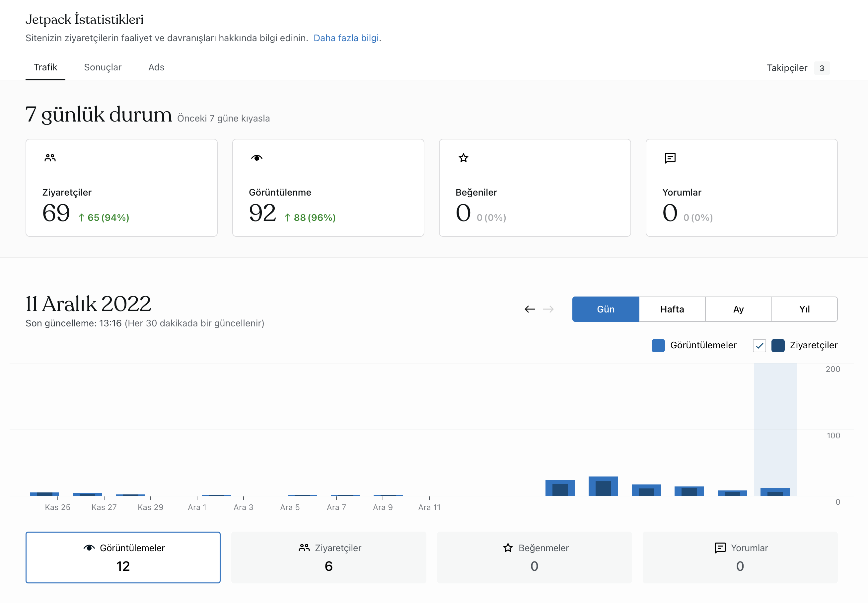
Task: Click the "Kas 25" axis label
Action: (x=58, y=507)
